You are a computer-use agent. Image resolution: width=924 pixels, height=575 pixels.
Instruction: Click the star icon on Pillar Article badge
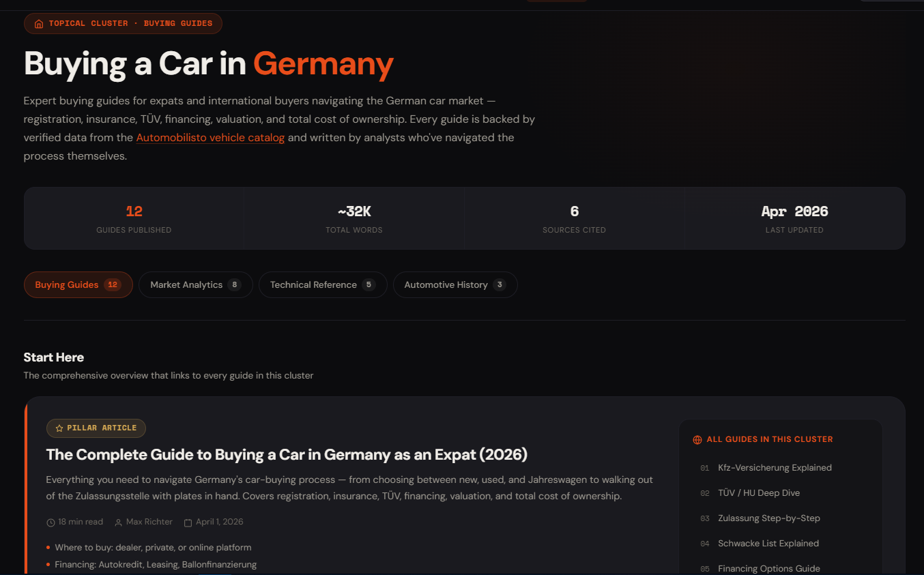[x=59, y=428]
